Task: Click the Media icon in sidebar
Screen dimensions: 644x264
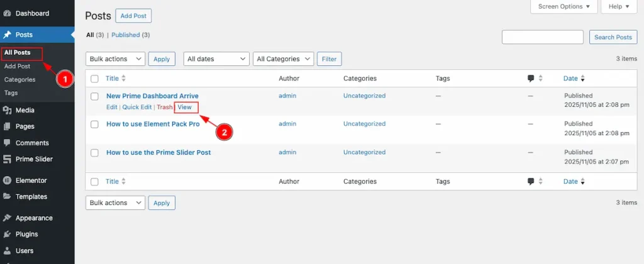Action: coord(7,110)
